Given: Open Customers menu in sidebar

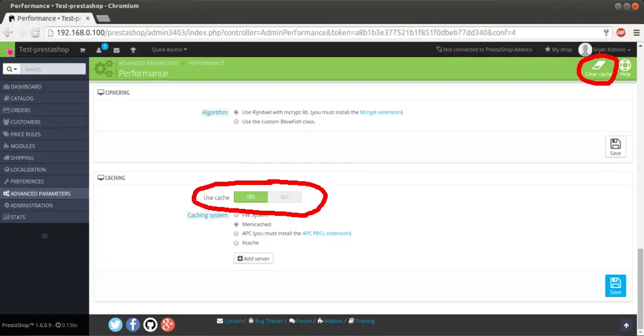Looking at the screenshot, I should (45, 122).
